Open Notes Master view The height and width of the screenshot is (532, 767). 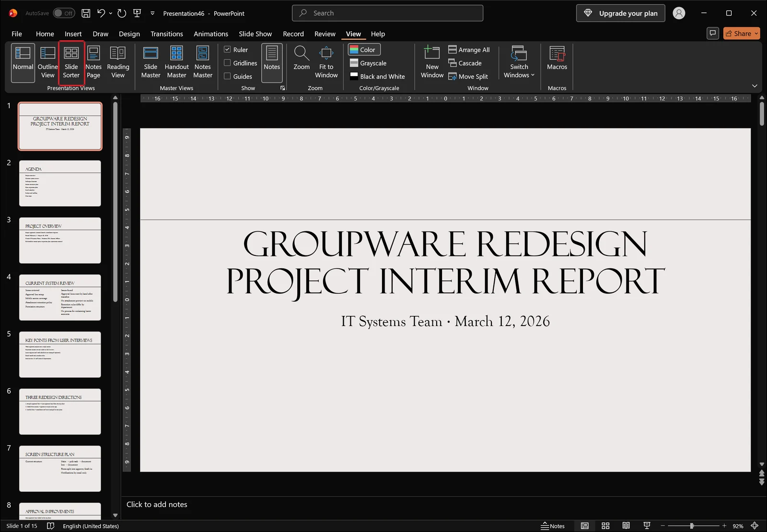[203, 62]
